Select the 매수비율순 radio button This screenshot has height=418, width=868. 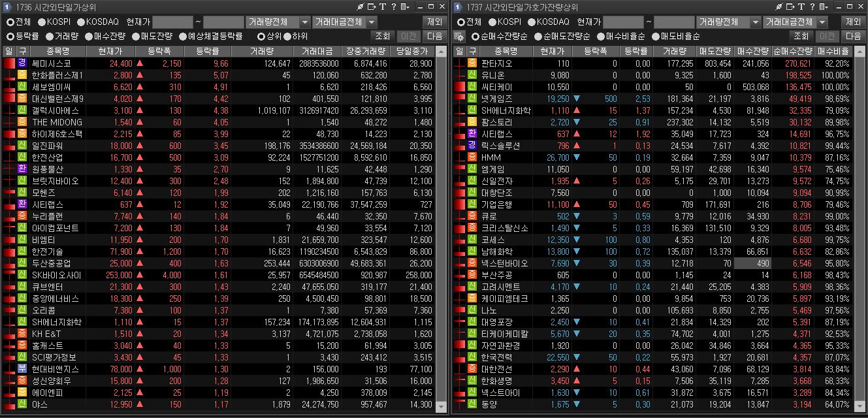pos(600,36)
